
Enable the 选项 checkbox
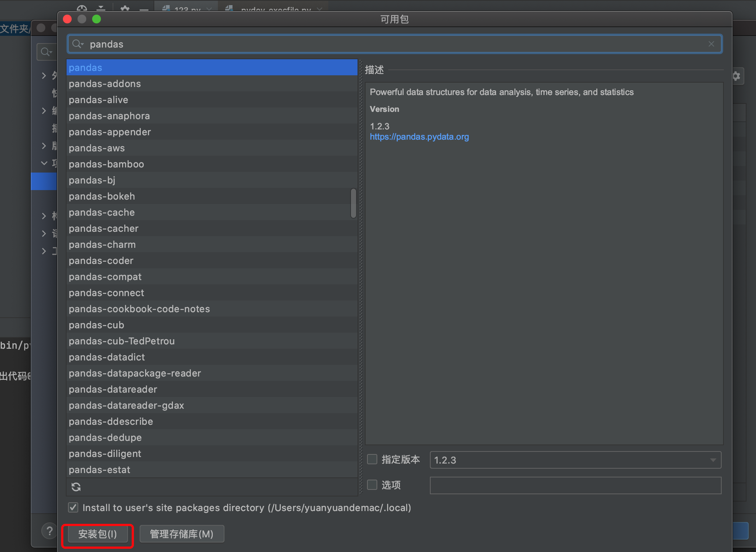372,485
